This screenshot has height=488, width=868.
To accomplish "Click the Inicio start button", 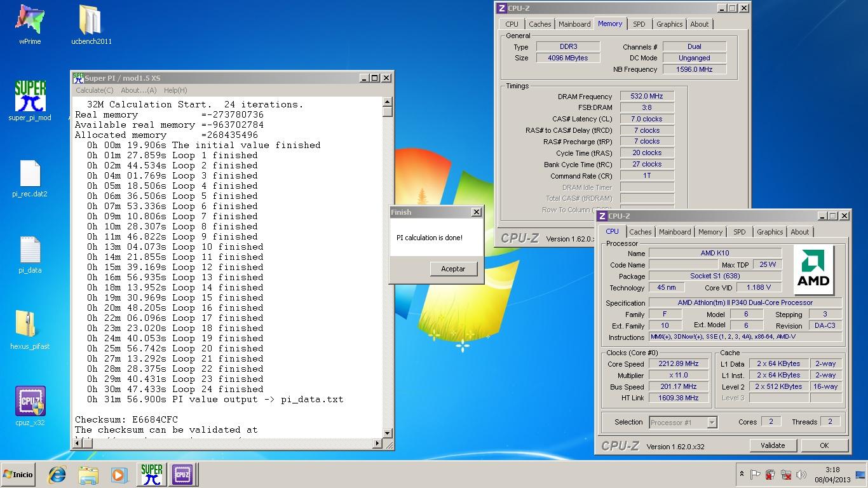I will pyautogui.click(x=18, y=475).
